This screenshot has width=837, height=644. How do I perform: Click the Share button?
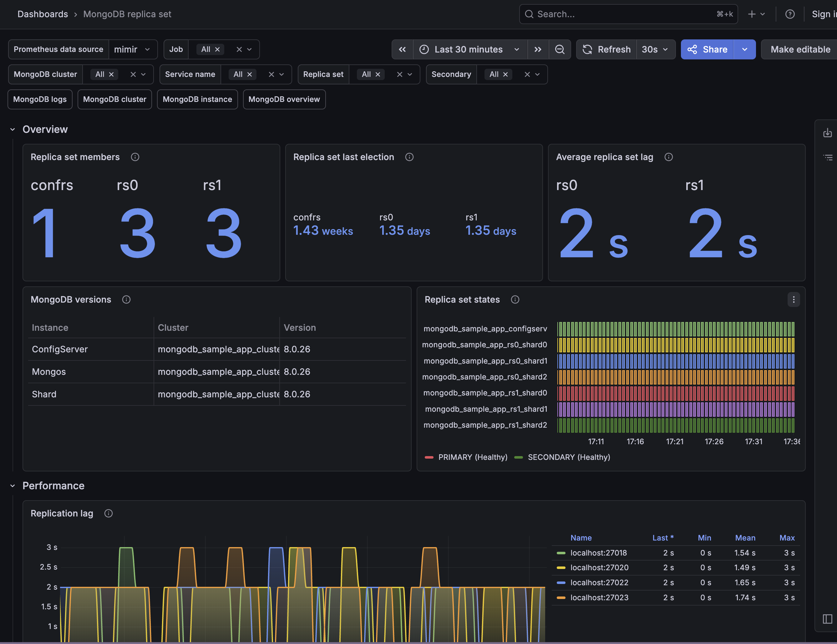click(x=708, y=49)
